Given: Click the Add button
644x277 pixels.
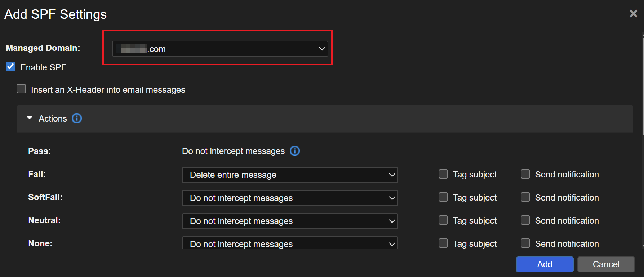Looking at the screenshot, I should point(544,264).
